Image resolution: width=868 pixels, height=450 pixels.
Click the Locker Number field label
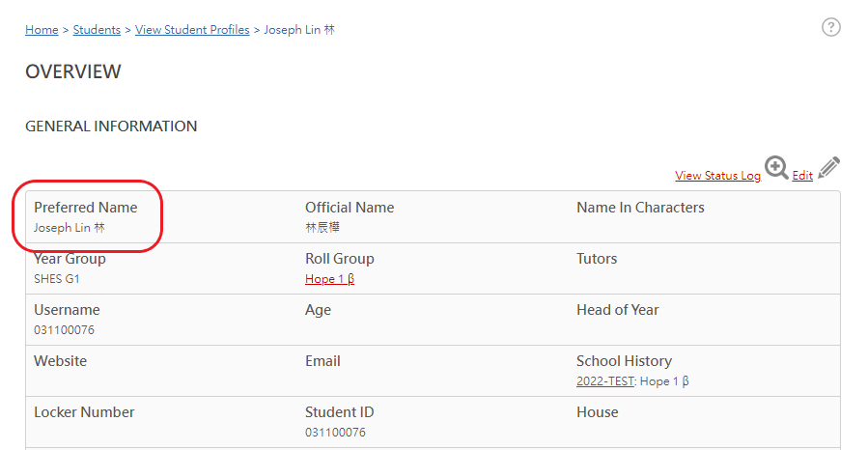[x=84, y=412]
